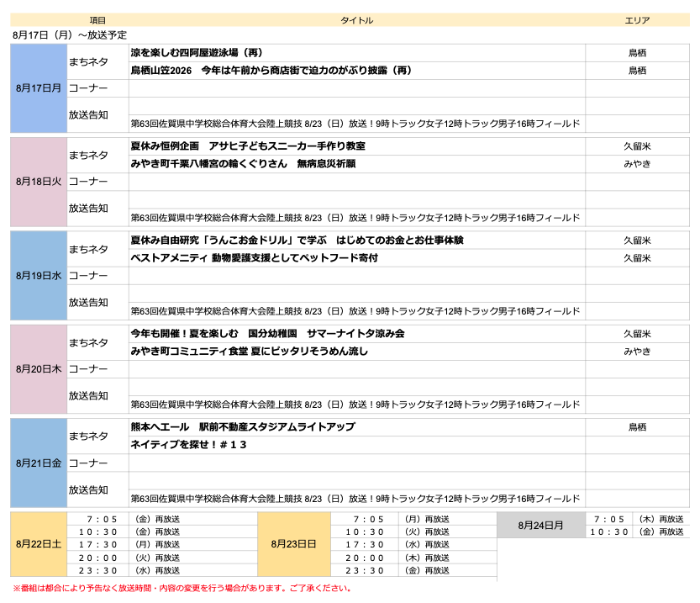Click the まちネタ label for 8月17日
Viewport: 700px width, 603px height.
coord(88,61)
